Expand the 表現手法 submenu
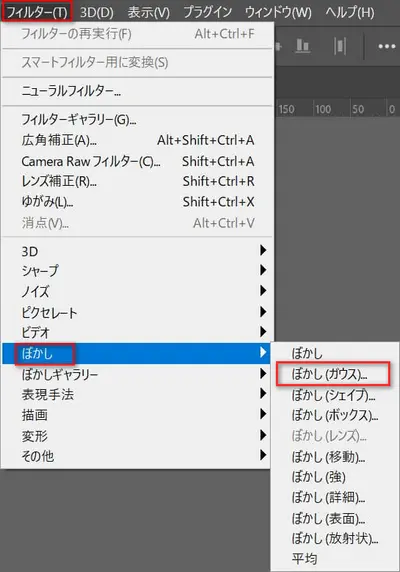 click(137, 394)
